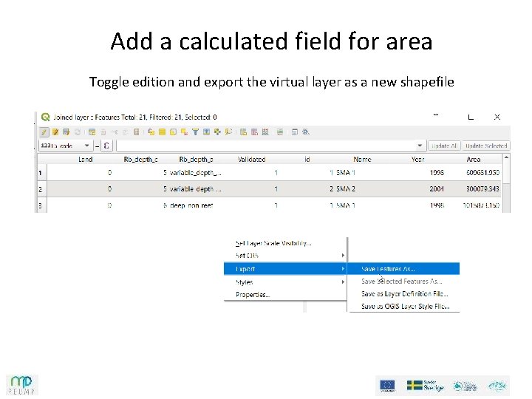This screenshot has height=399, width=532.
Task: Click the Copy selected rows icon
Action: [125, 132]
